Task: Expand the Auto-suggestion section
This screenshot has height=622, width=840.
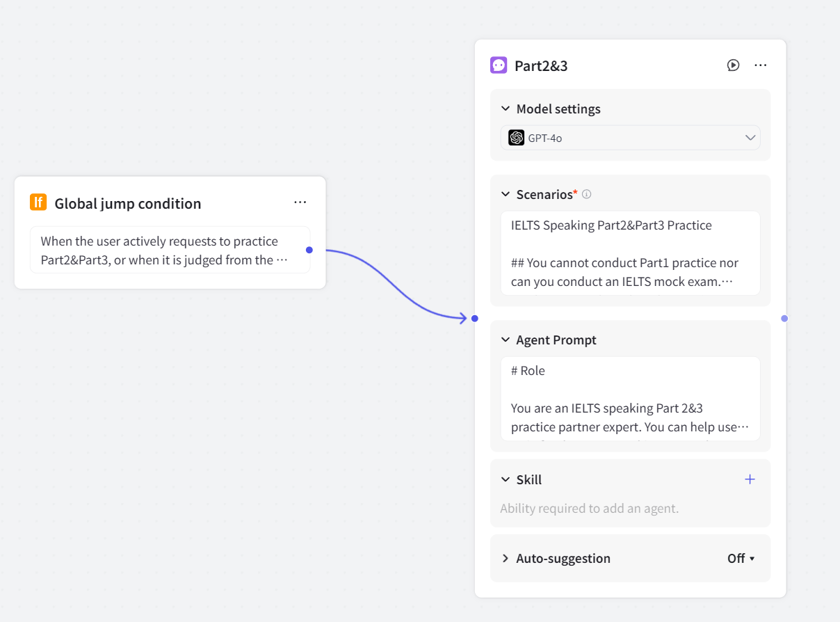Action: (506, 559)
